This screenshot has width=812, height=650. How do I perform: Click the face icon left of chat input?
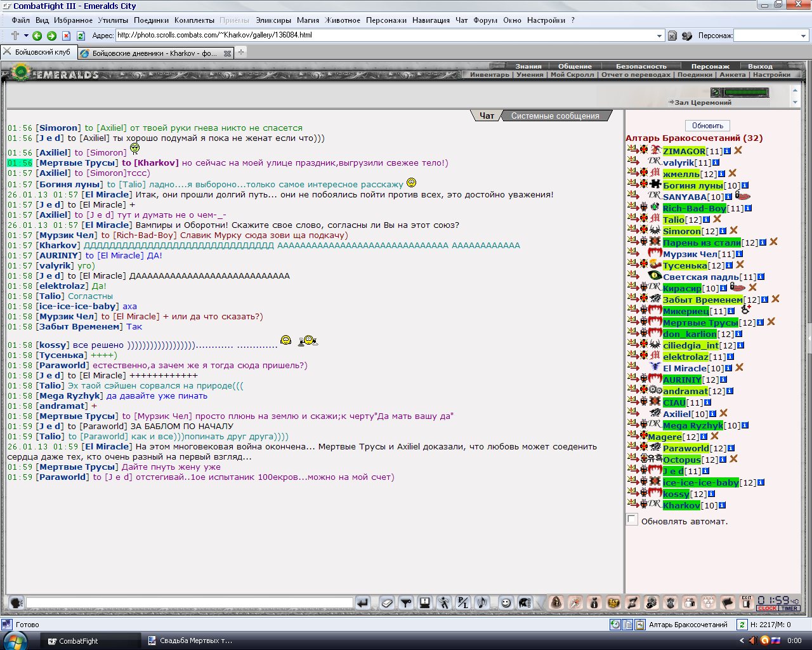coord(16,603)
